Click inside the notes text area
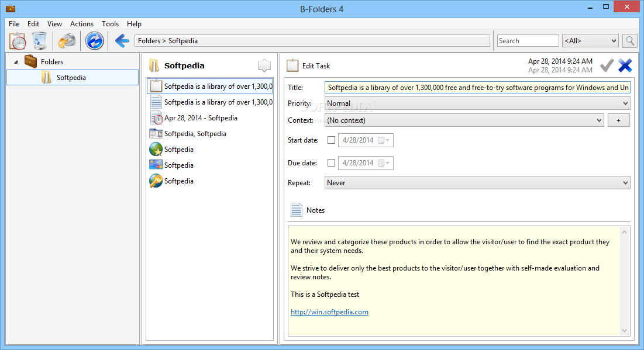644x350 pixels. tap(454, 281)
